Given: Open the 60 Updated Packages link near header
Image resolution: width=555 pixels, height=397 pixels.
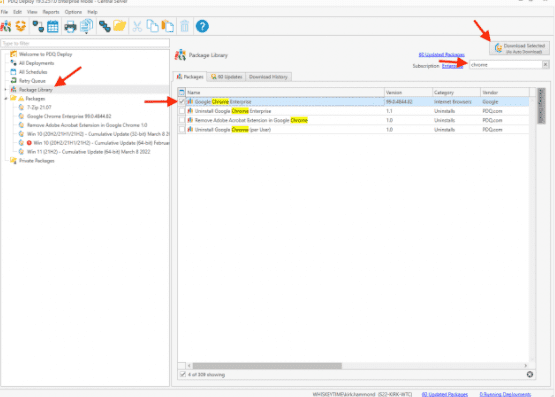Looking at the screenshot, I should coord(441,54).
